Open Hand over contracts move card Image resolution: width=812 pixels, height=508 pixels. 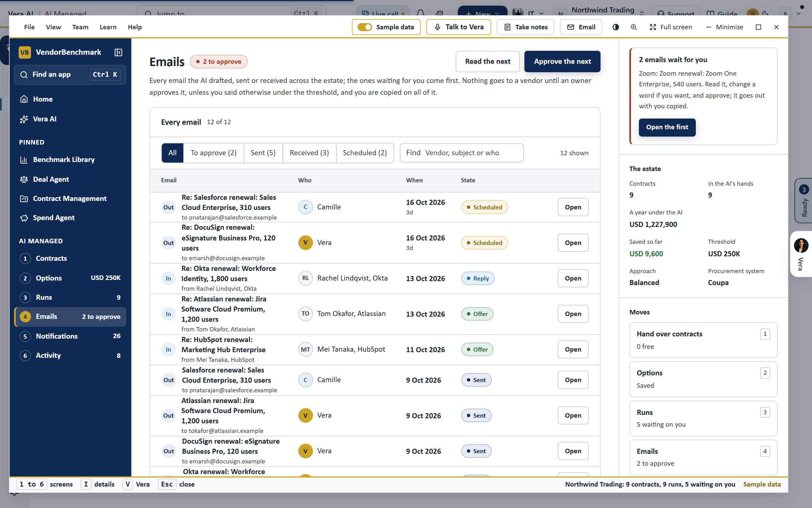coord(703,340)
